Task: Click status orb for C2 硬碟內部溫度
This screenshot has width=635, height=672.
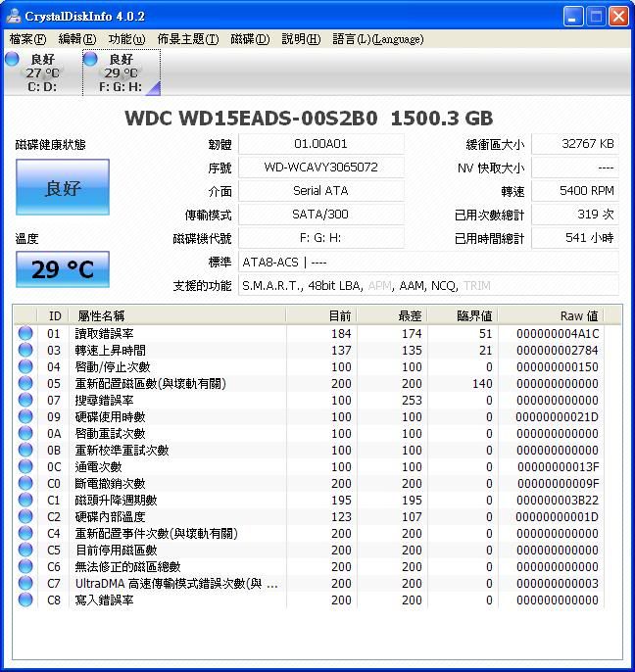Action: coord(25,517)
